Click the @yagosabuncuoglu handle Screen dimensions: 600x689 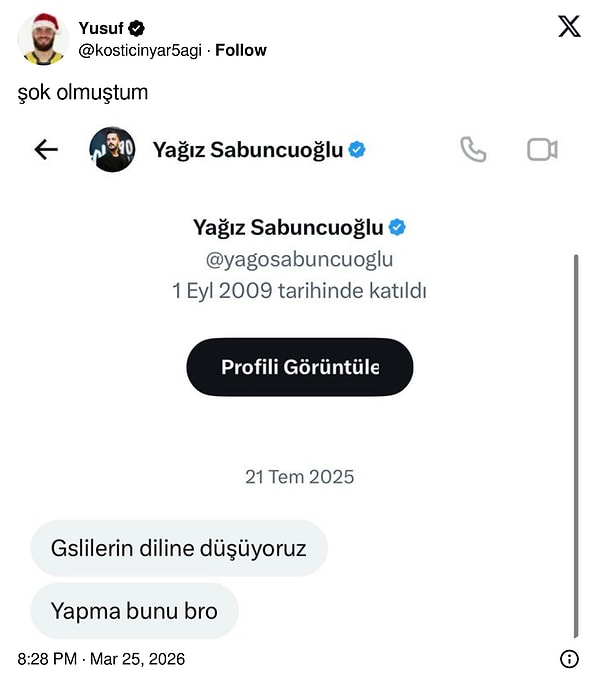pyautogui.click(x=299, y=260)
